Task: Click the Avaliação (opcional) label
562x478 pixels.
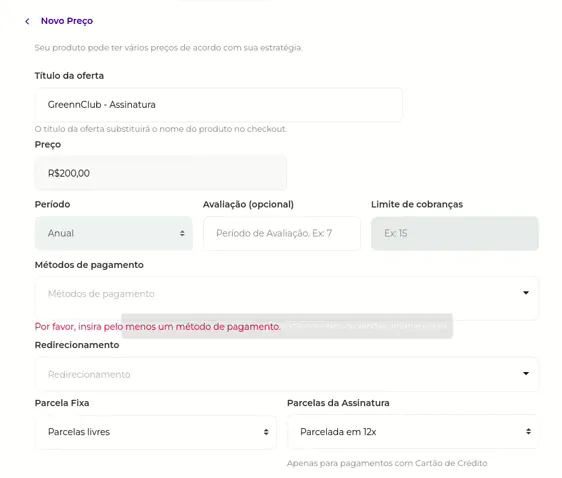Action: coord(248,204)
